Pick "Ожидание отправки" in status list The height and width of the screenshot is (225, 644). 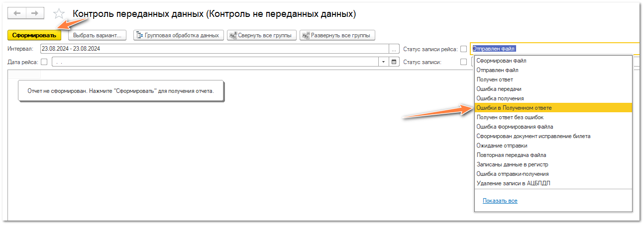[x=502, y=146]
